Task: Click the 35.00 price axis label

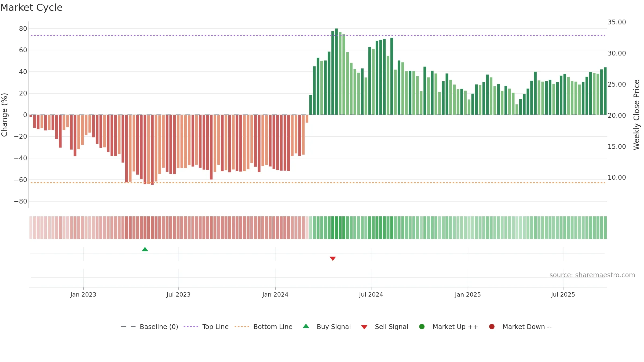Action: coord(617,22)
